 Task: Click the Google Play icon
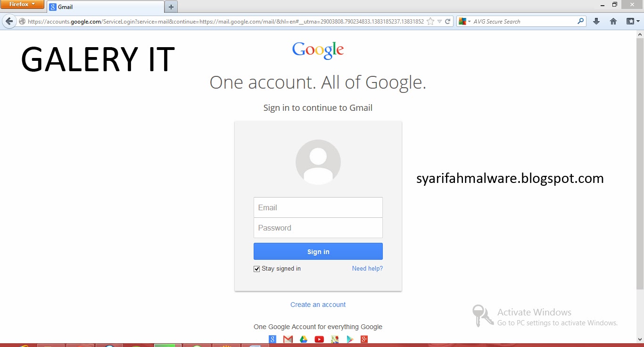350,339
